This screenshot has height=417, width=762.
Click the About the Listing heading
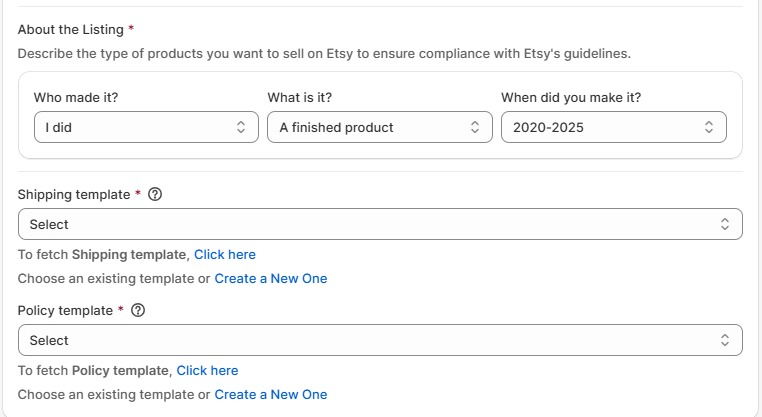71,30
